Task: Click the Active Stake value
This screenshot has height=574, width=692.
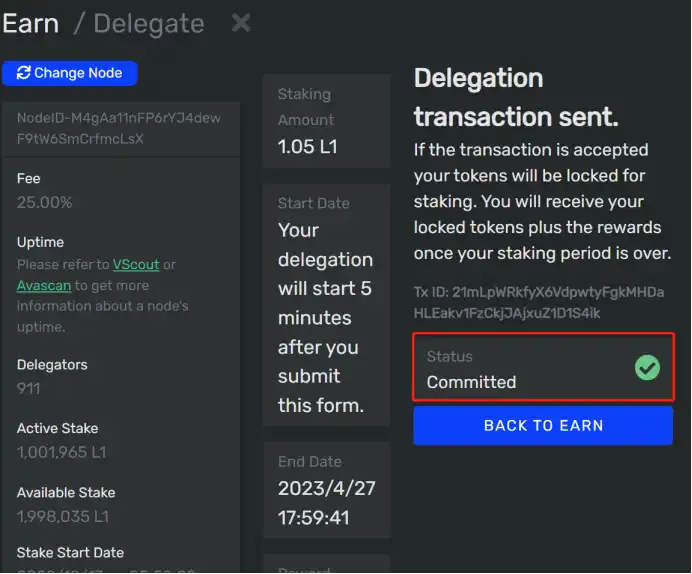Action: click(61, 452)
